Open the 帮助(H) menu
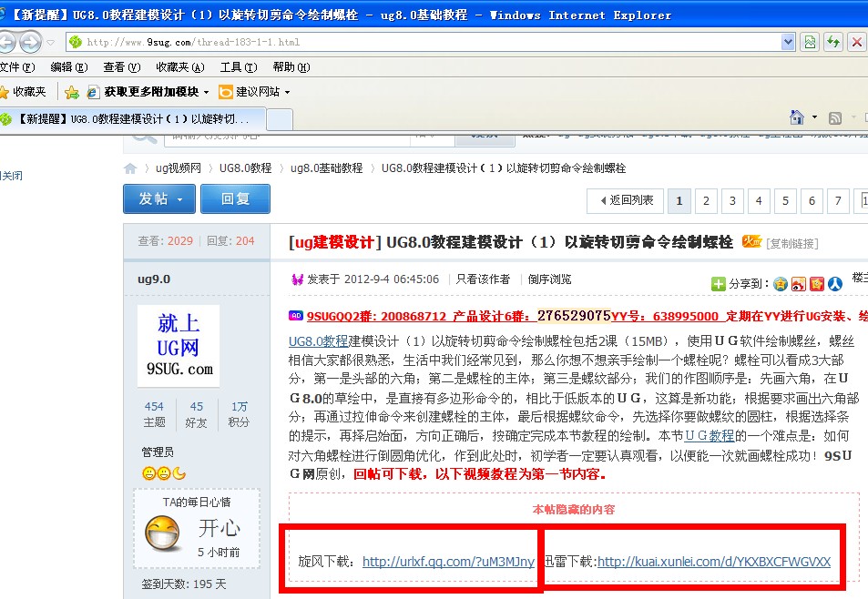The height and width of the screenshot is (599, 868). click(x=291, y=67)
